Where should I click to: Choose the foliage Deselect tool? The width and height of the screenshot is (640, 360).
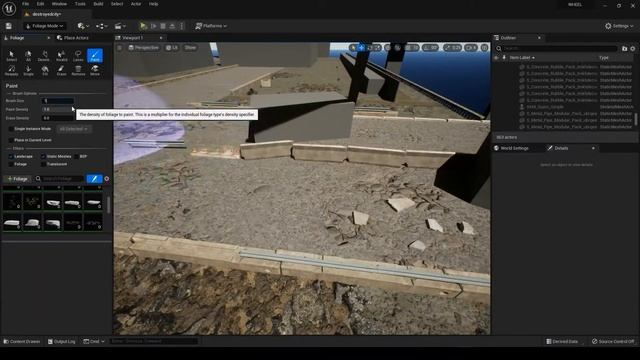pos(44,56)
